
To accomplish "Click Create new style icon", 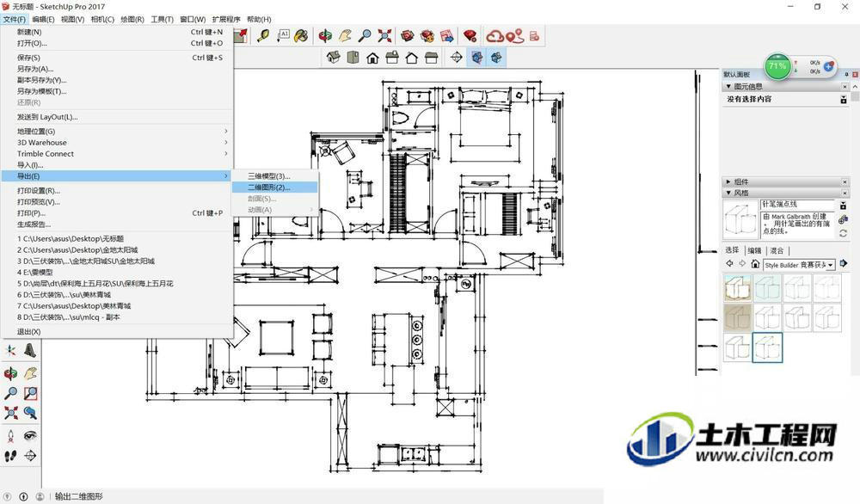I will [x=844, y=219].
